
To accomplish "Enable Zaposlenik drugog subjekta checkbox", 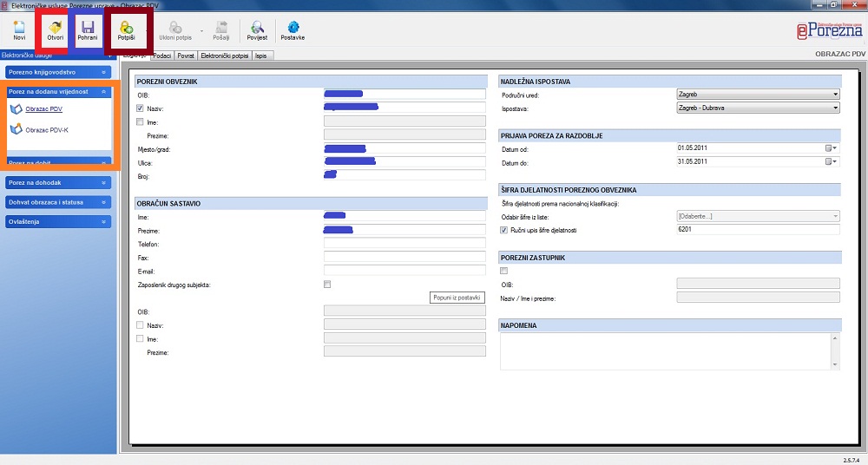I will pos(327,285).
